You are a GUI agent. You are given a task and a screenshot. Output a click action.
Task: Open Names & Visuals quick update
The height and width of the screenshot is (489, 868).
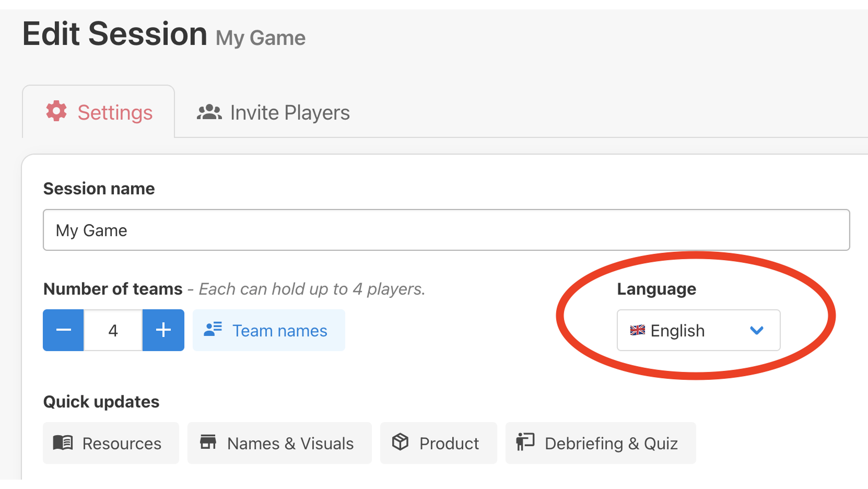[x=279, y=443]
